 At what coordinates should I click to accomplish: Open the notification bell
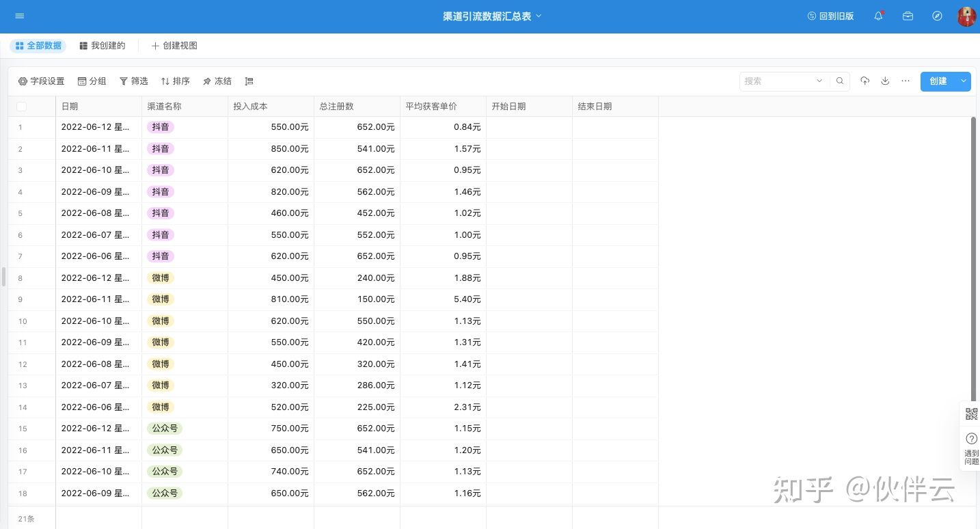[879, 16]
